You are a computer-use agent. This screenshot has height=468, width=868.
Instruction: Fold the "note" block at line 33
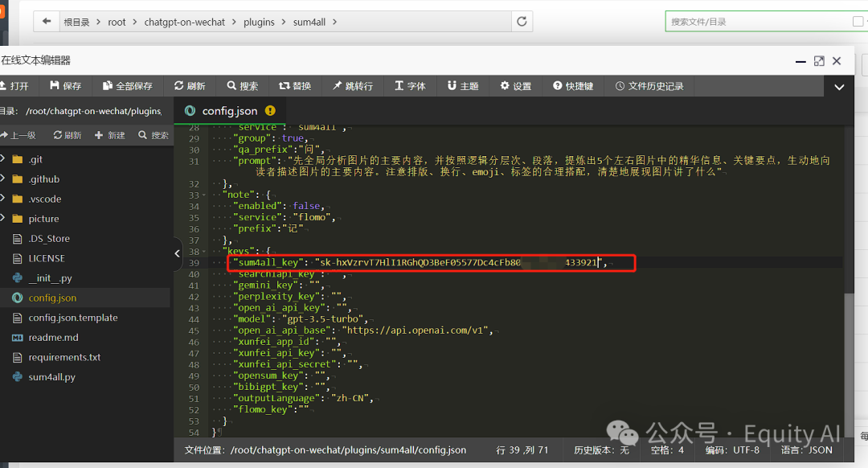[x=204, y=195]
